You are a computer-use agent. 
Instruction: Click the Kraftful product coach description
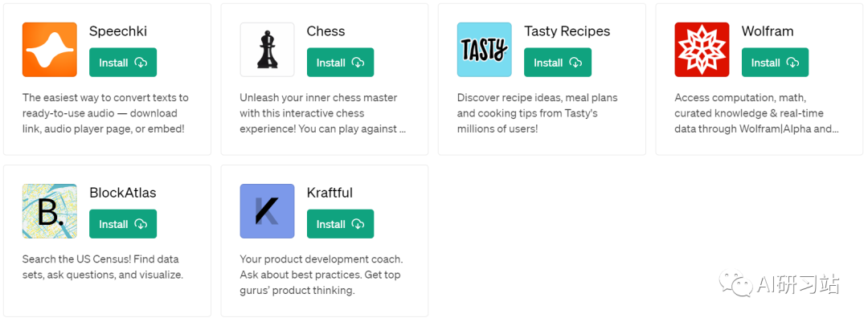point(321,275)
